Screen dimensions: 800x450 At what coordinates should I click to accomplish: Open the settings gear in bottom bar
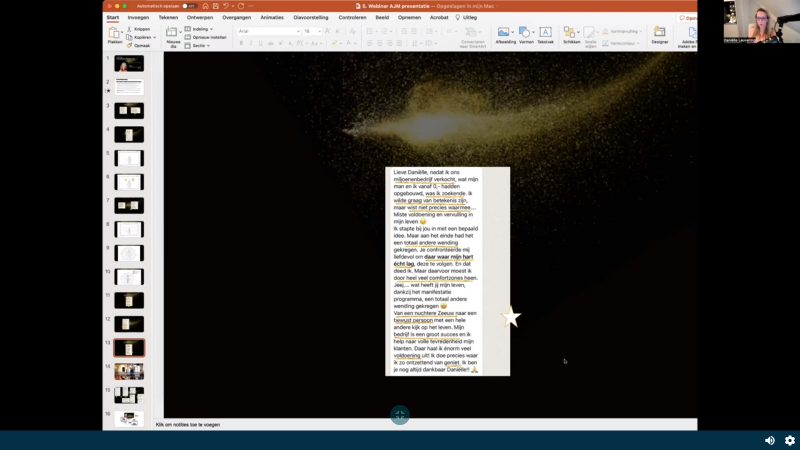(x=789, y=440)
